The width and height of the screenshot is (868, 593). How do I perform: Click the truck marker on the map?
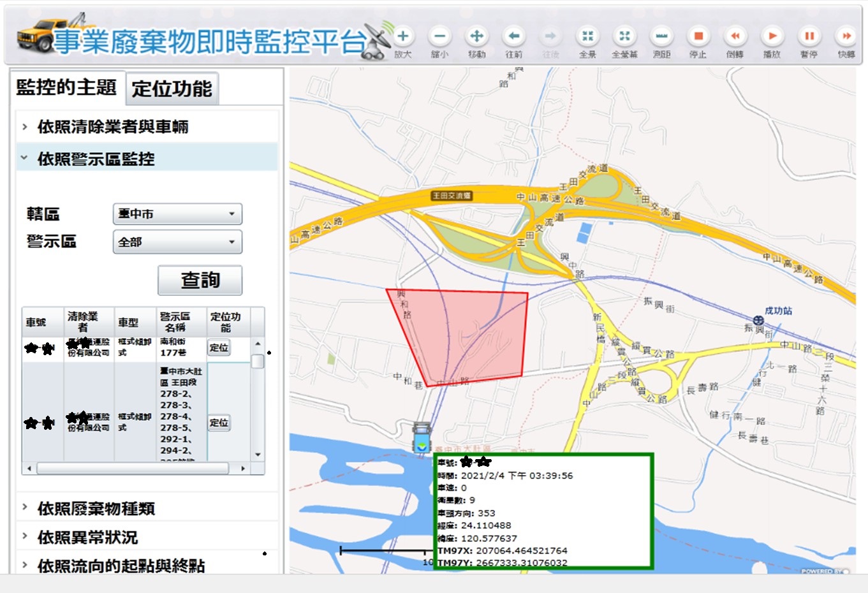click(x=421, y=437)
